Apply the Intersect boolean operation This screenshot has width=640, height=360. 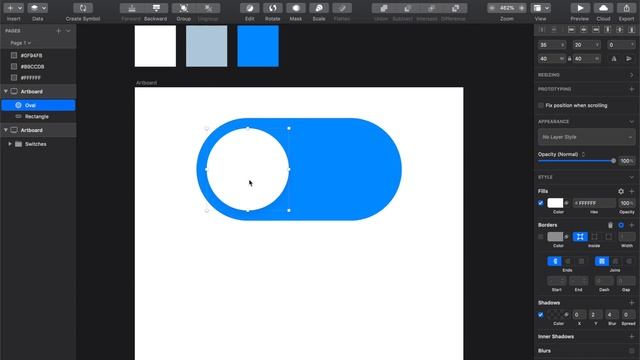[x=431, y=8]
